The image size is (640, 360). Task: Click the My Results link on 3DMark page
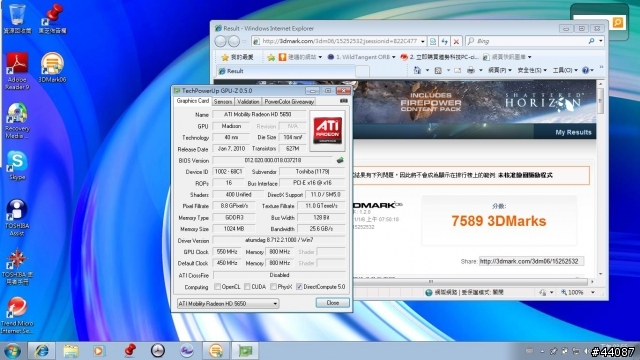coord(573,132)
